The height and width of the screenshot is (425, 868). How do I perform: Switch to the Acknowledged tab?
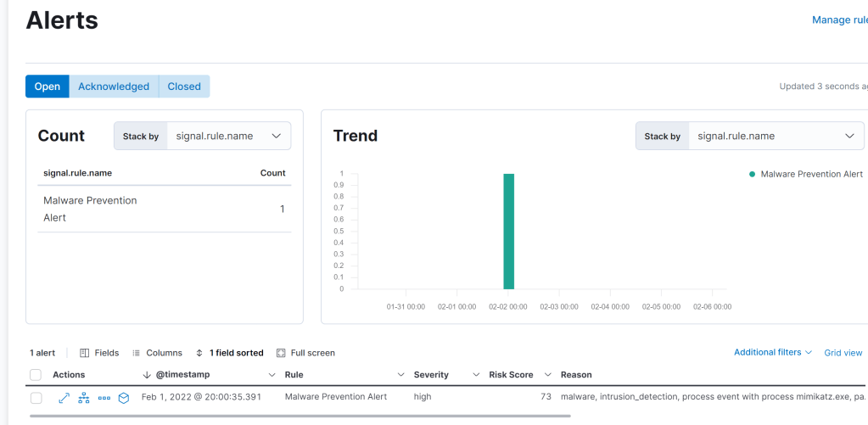point(114,87)
